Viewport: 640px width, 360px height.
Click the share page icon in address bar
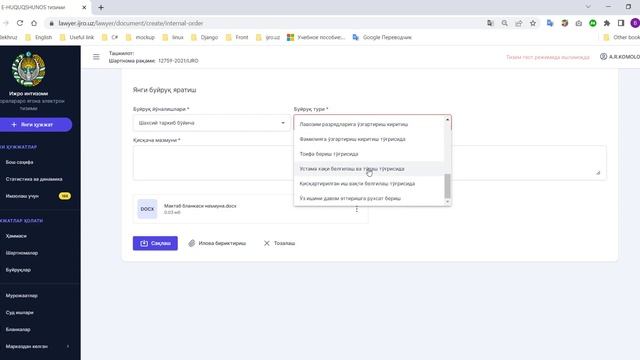tap(519, 23)
